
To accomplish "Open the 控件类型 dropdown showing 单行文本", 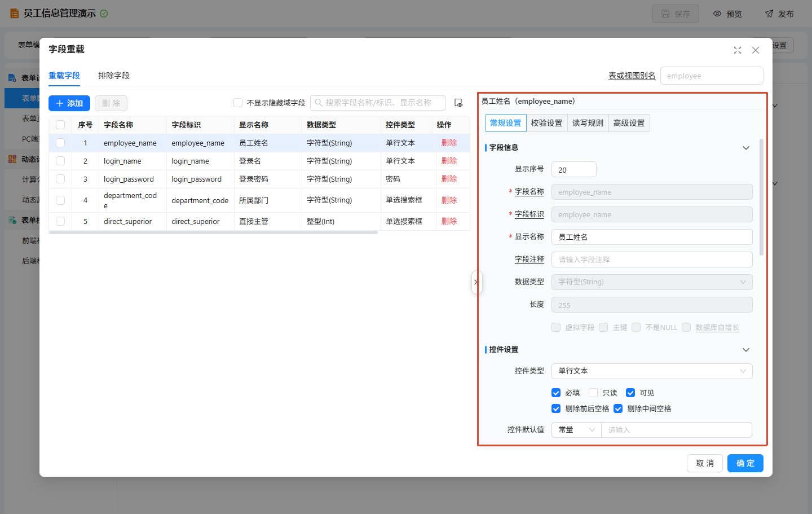I will click(x=652, y=371).
